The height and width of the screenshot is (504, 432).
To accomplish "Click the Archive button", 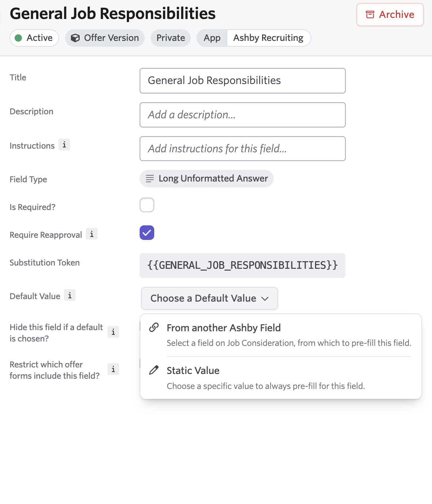I will coord(390,15).
